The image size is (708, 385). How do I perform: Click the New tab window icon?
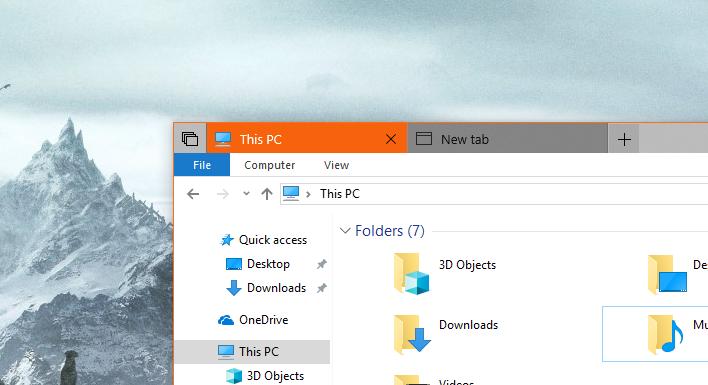[x=424, y=139]
